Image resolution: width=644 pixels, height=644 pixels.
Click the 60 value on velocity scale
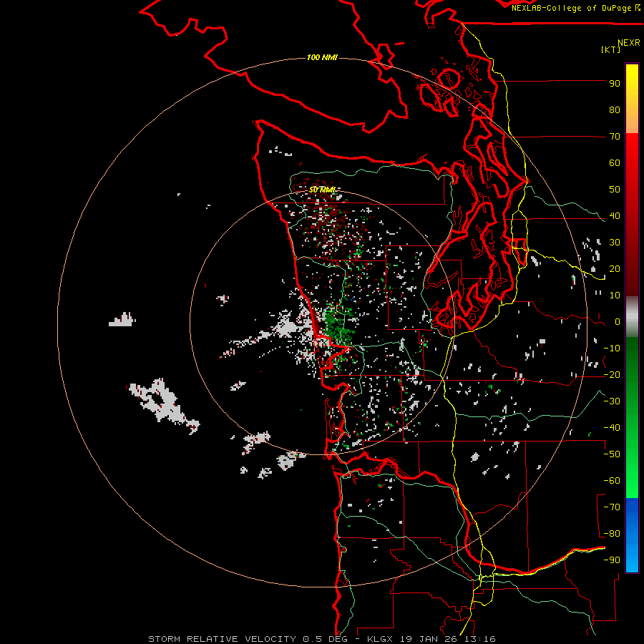615,163
